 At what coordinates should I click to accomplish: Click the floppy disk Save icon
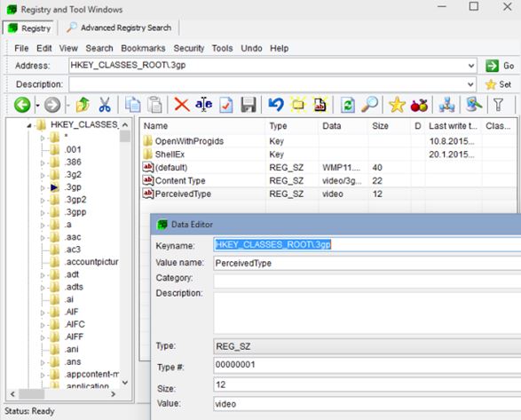249,105
